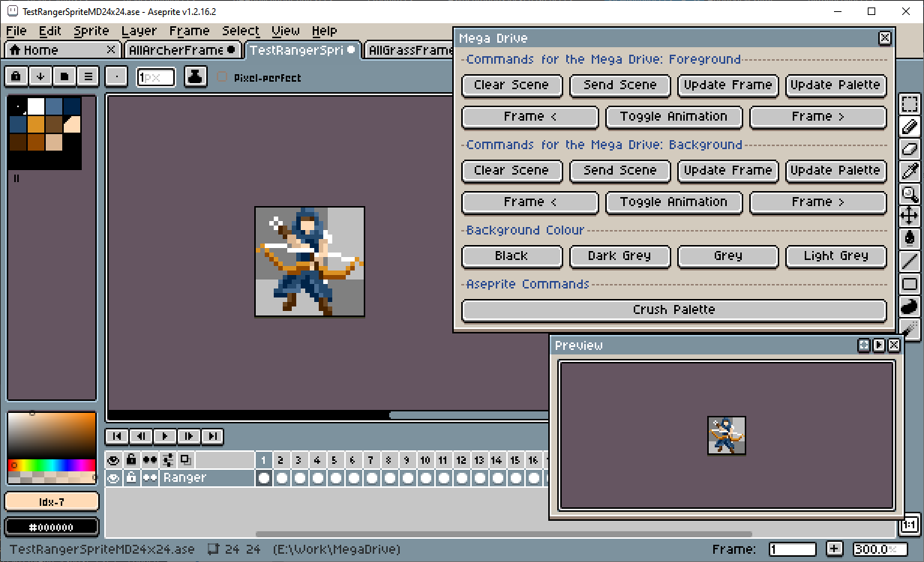
Task: Click foreground Send Scene button
Action: [x=619, y=85]
